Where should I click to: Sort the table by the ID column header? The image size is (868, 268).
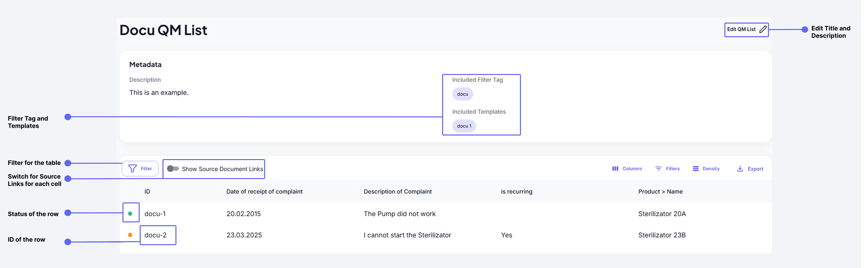tap(147, 191)
